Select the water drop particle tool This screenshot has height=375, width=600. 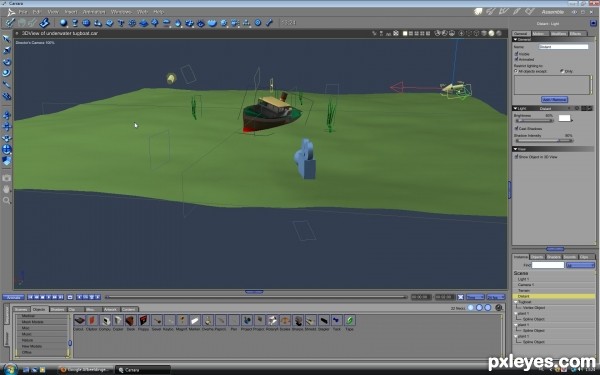click(x=178, y=23)
